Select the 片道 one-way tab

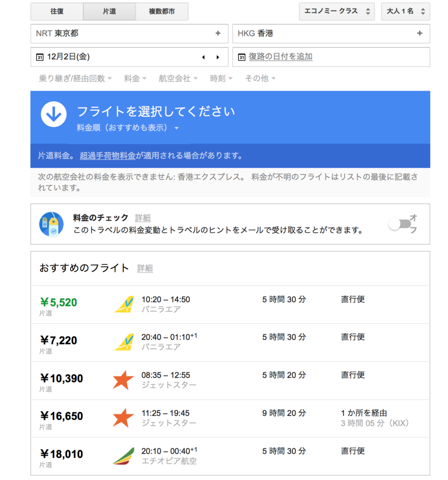(x=109, y=11)
